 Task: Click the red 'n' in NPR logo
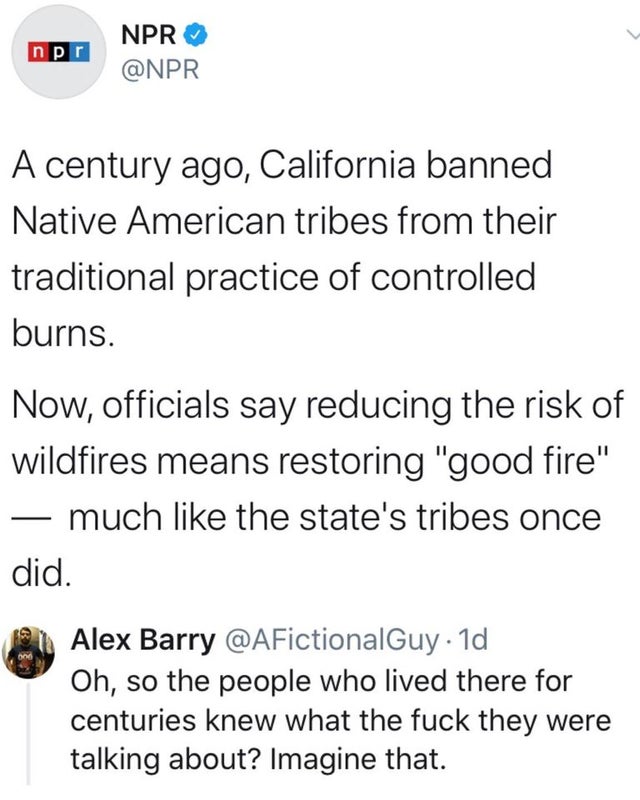coord(37,53)
